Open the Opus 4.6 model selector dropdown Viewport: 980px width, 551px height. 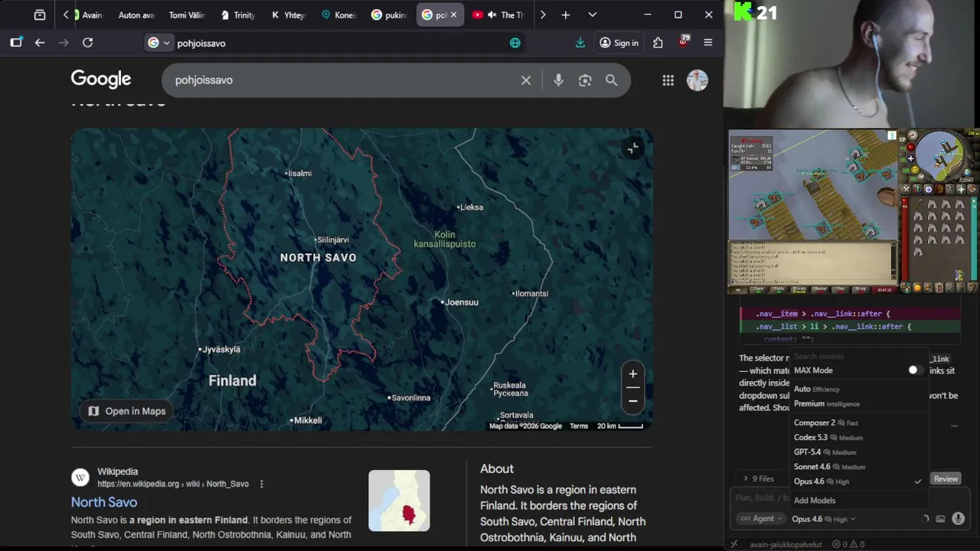(x=824, y=519)
